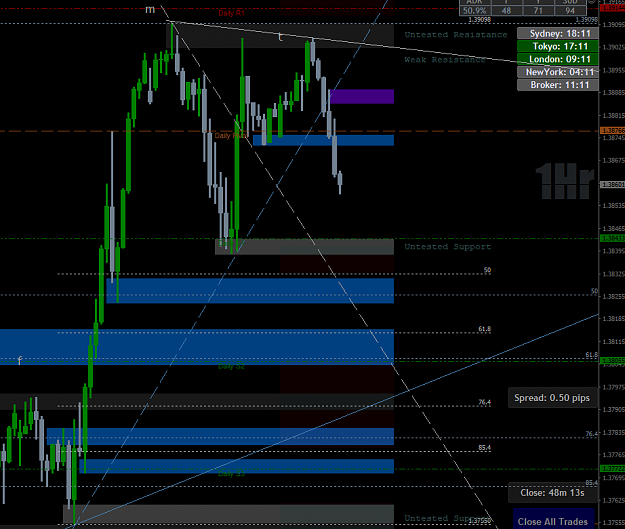Click the ADR cell showing 71

tap(538, 11)
